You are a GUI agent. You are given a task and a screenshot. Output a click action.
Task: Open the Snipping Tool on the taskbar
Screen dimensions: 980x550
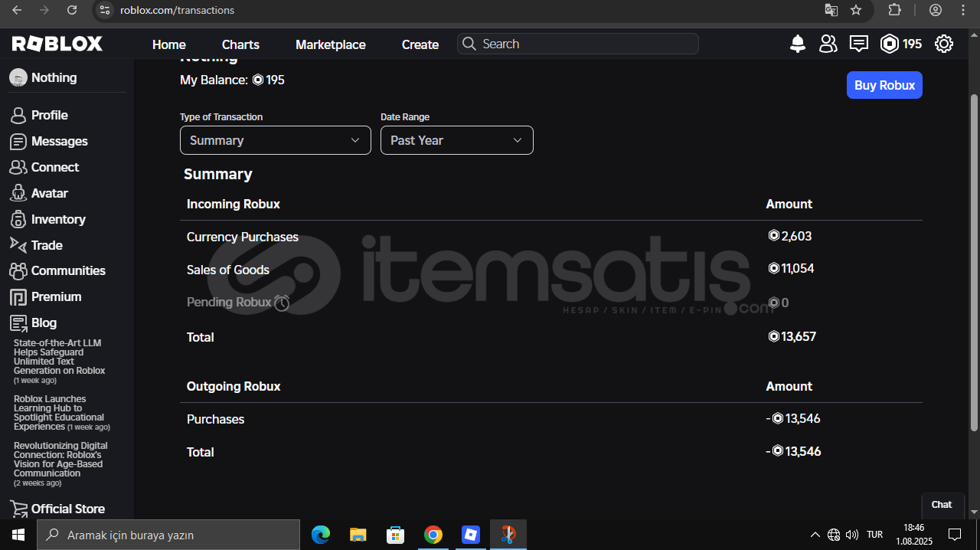tap(508, 535)
